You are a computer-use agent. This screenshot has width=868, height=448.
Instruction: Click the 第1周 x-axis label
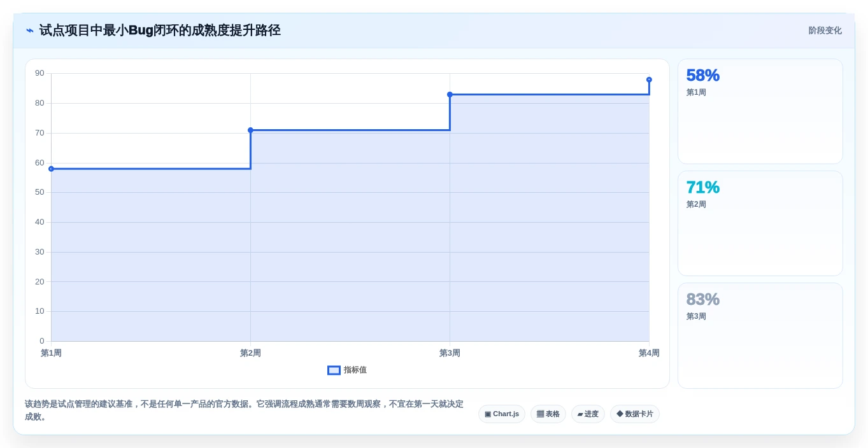(x=51, y=353)
